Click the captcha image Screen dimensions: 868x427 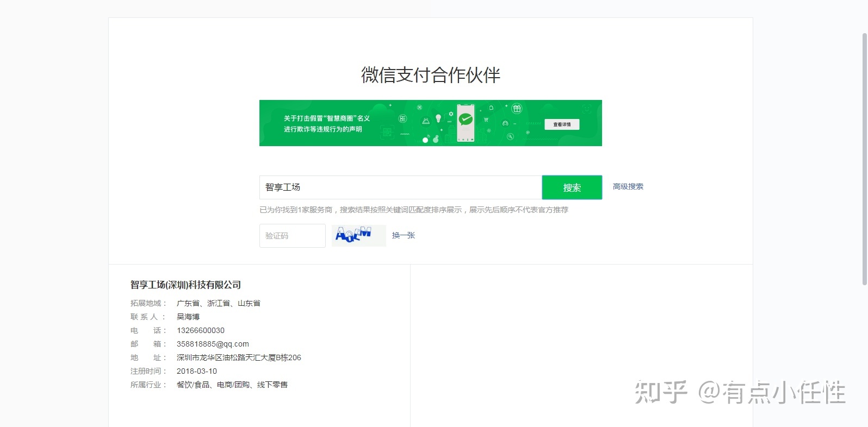[359, 236]
